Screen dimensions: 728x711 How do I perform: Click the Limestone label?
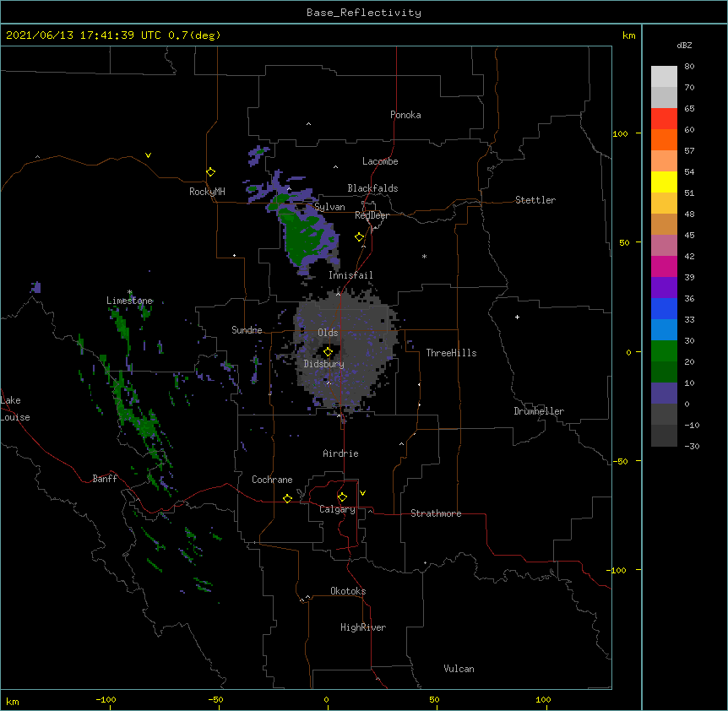(x=129, y=301)
